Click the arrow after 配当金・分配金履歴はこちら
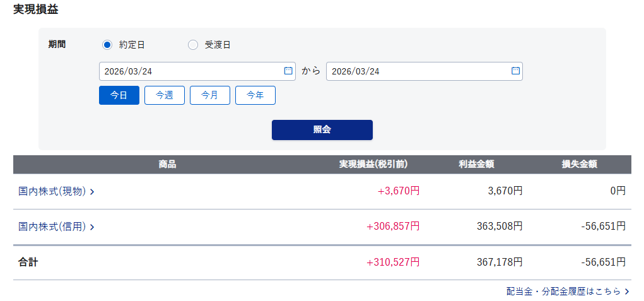 click(626, 292)
